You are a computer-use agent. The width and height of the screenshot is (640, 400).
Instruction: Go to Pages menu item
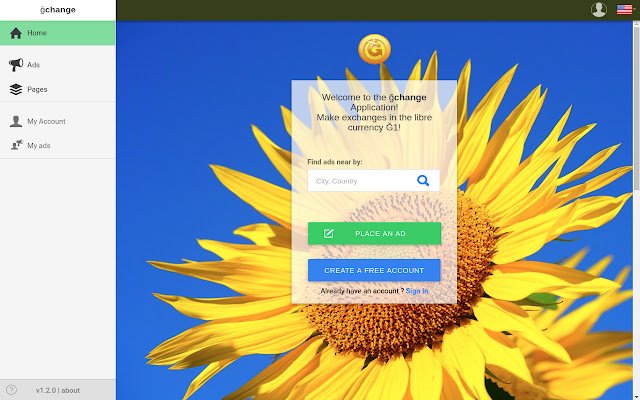click(58, 89)
